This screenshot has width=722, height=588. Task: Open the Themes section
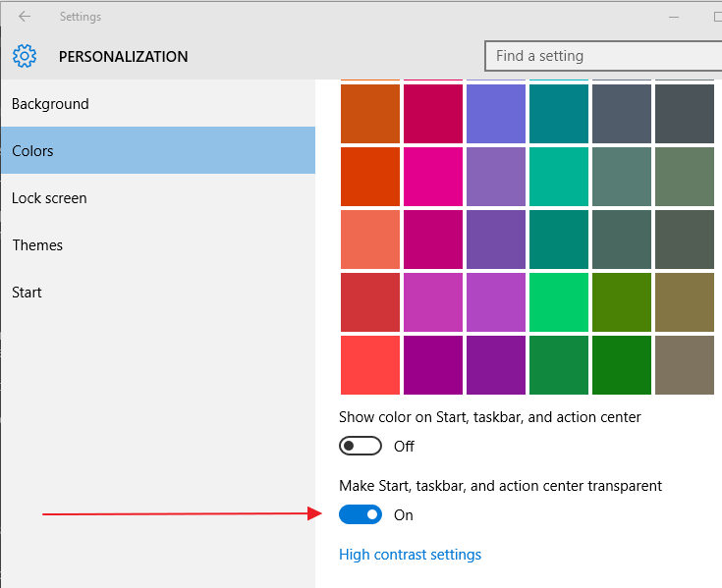pyautogui.click(x=37, y=245)
